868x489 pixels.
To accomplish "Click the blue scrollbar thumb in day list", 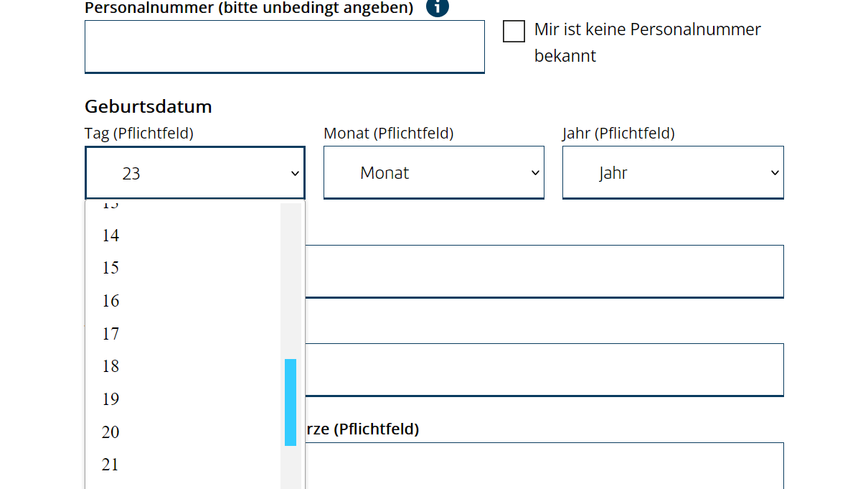I will tap(291, 402).
